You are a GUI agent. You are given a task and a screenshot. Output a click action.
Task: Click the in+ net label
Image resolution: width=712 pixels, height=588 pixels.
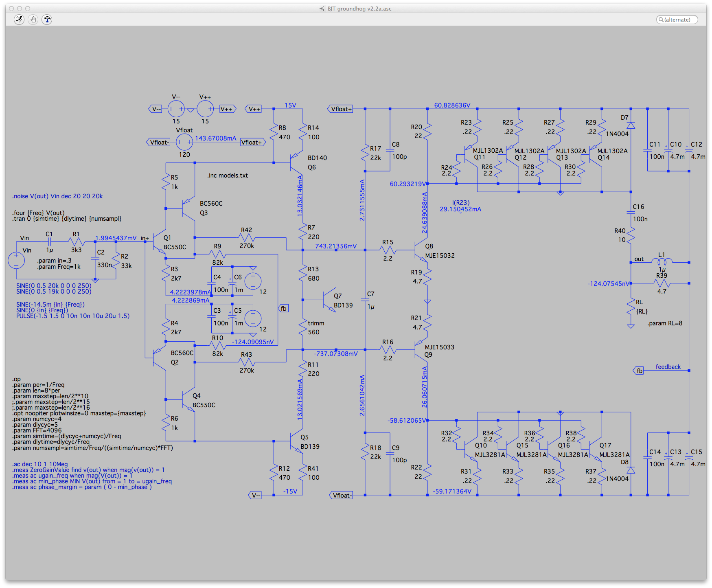[x=145, y=238]
